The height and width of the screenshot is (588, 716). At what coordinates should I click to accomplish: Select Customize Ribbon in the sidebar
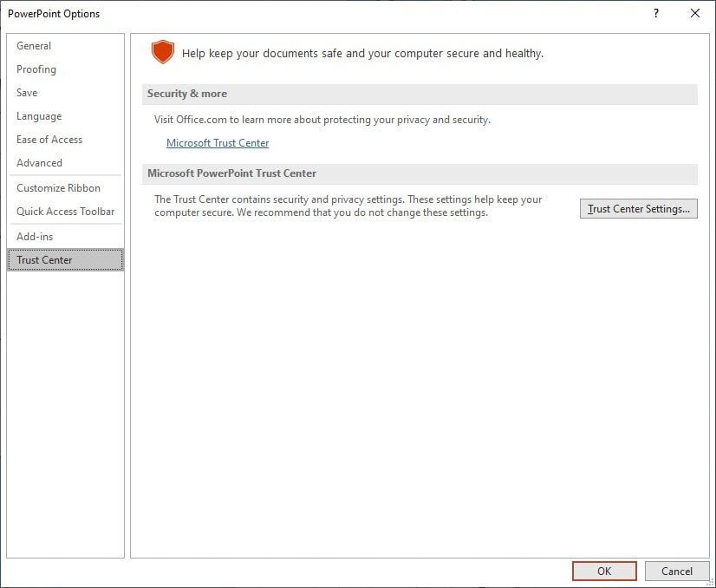(58, 188)
